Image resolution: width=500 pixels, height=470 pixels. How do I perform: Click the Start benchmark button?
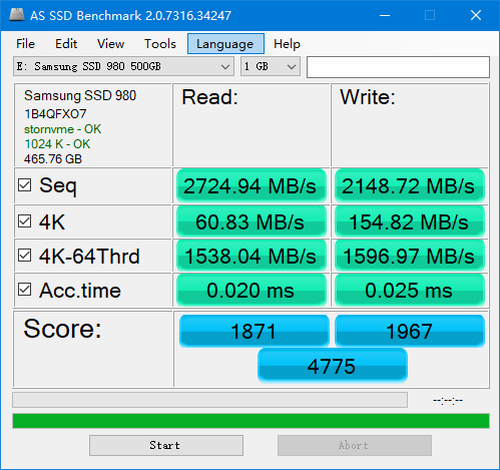[166, 445]
